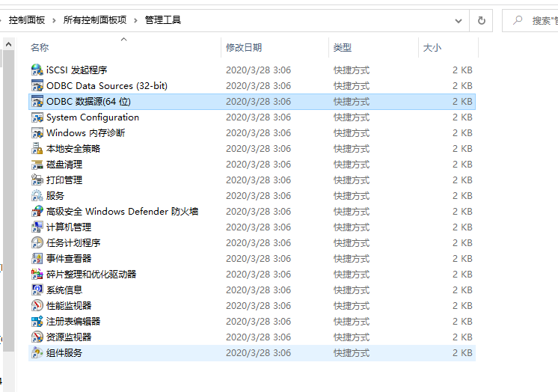
Task: Click the 本地安全策略 icon
Action: (x=37, y=148)
